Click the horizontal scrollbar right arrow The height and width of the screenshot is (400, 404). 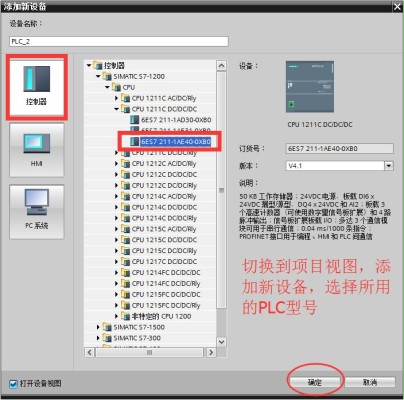click(x=211, y=352)
